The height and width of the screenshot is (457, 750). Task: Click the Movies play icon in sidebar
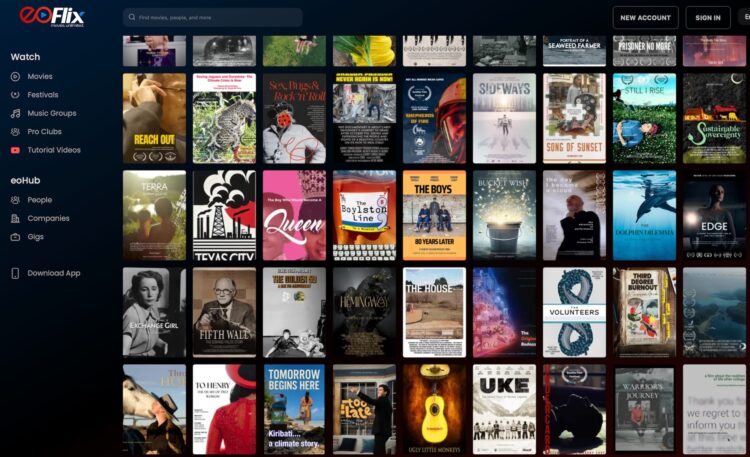(15, 77)
